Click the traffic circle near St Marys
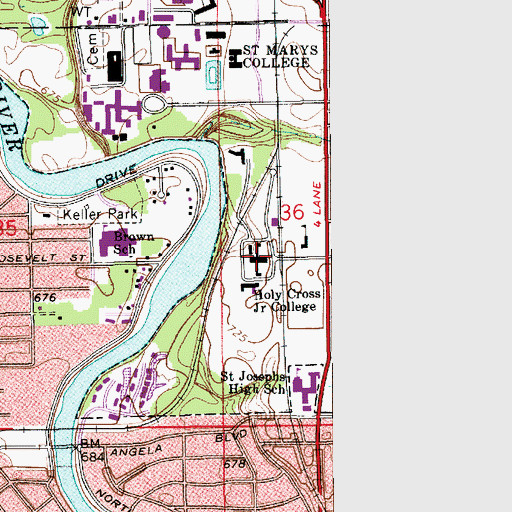This screenshot has width=512, height=512. pyautogui.click(x=154, y=104)
